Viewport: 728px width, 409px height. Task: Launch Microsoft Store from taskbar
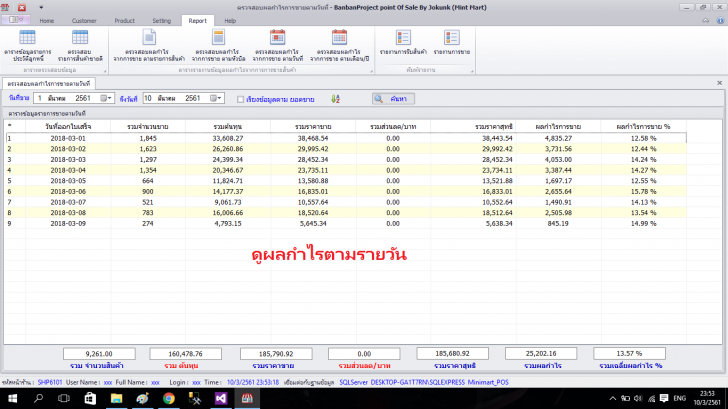pyautogui.click(x=90, y=398)
